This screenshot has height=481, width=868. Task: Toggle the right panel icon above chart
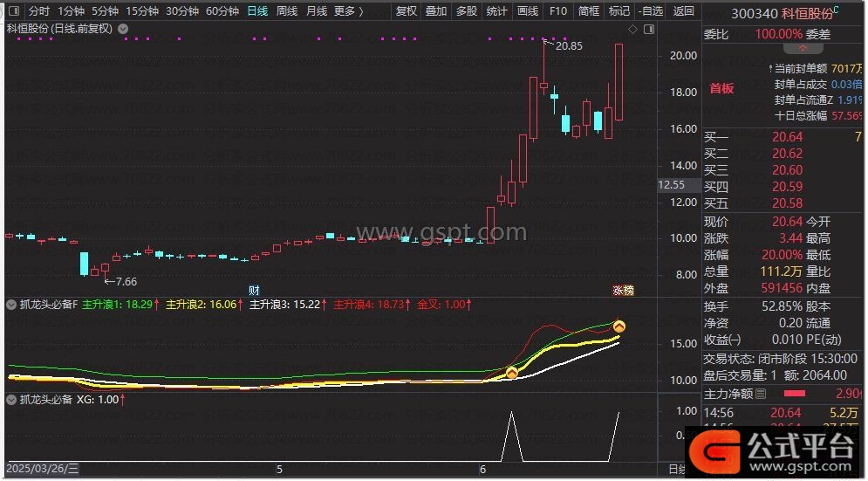pos(649,30)
